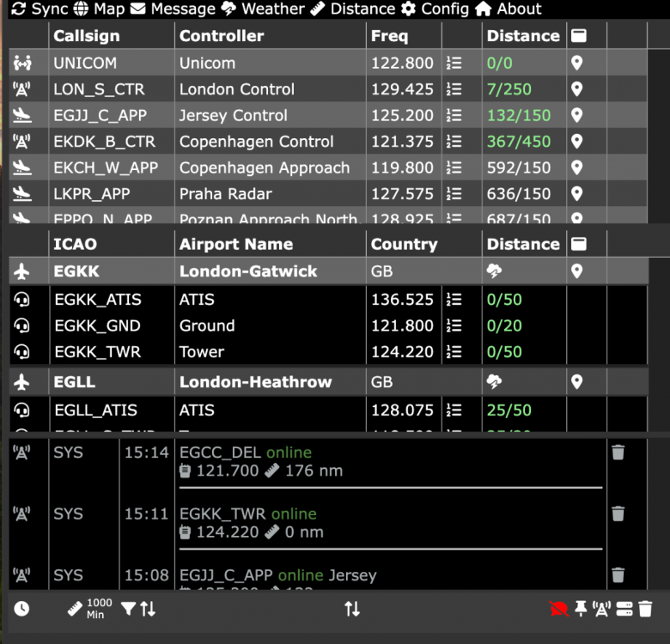Open the filter sort control in bottom toolbar
Viewport: 670px width, 644px height.
tap(138, 609)
